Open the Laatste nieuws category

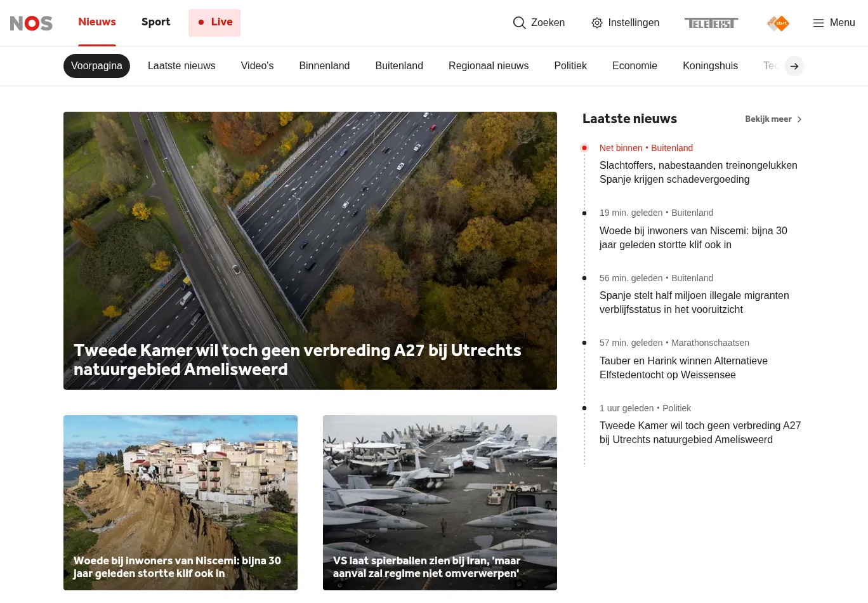(x=181, y=66)
